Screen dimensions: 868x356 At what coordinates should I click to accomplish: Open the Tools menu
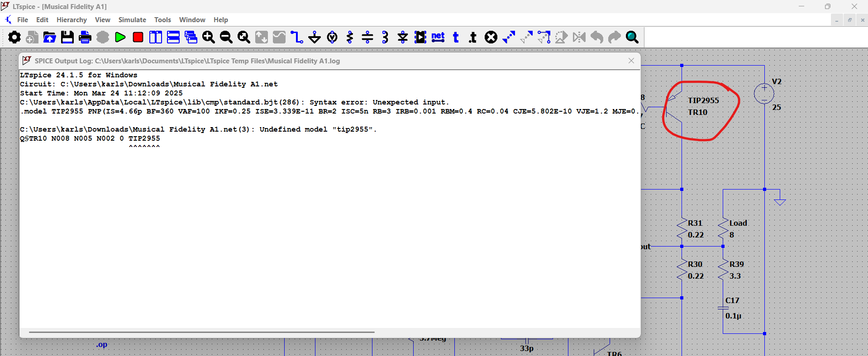point(162,20)
